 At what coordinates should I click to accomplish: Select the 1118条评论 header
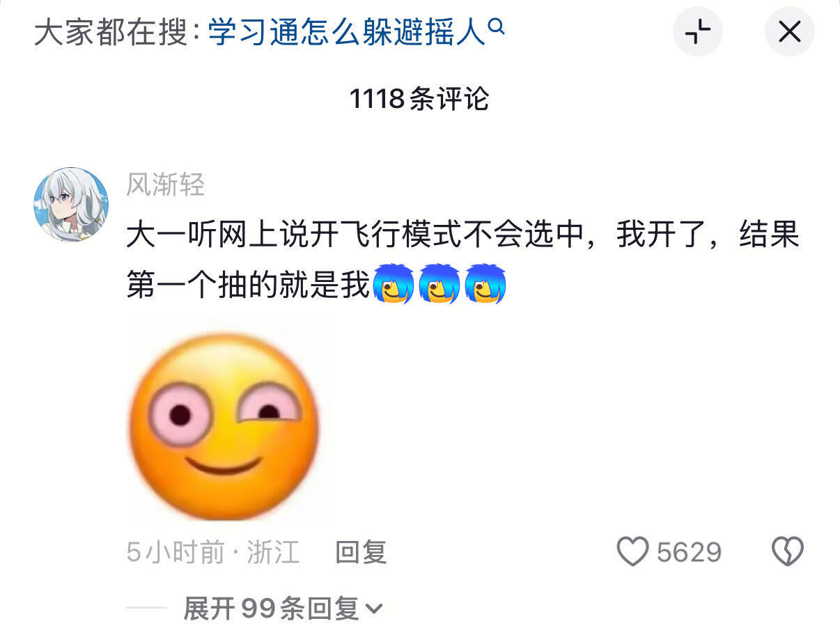(419, 99)
